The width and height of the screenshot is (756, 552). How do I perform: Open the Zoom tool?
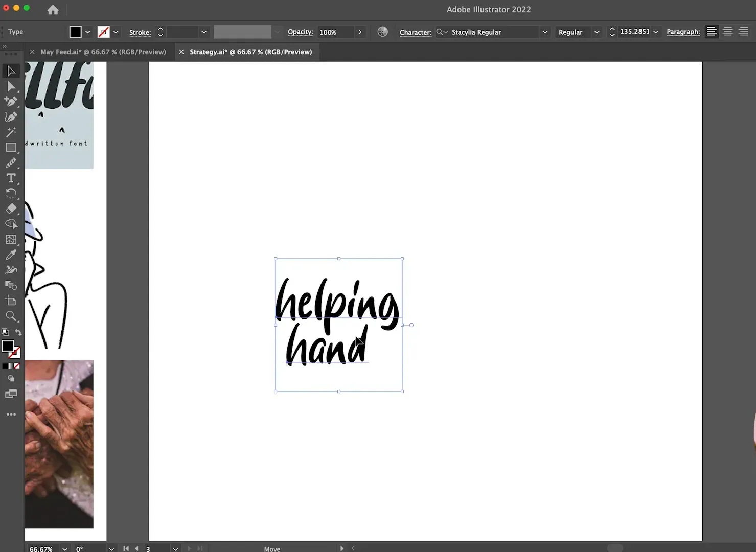click(x=11, y=316)
